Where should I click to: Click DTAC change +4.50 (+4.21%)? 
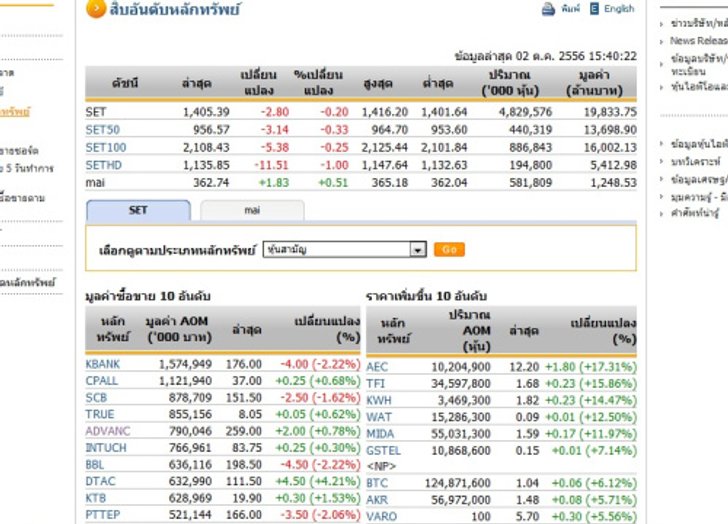(x=318, y=481)
